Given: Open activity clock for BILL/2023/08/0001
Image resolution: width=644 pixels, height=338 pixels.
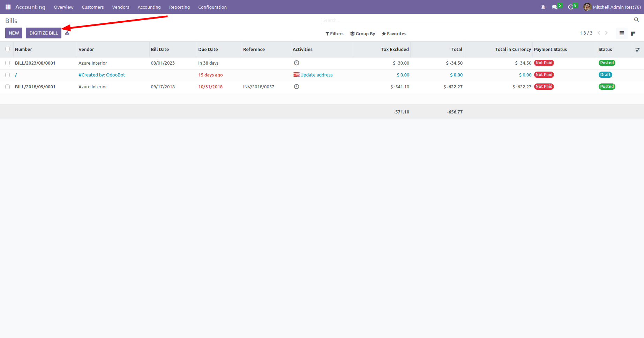Looking at the screenshot, I should pyautogui.click(x=297, y=63).
